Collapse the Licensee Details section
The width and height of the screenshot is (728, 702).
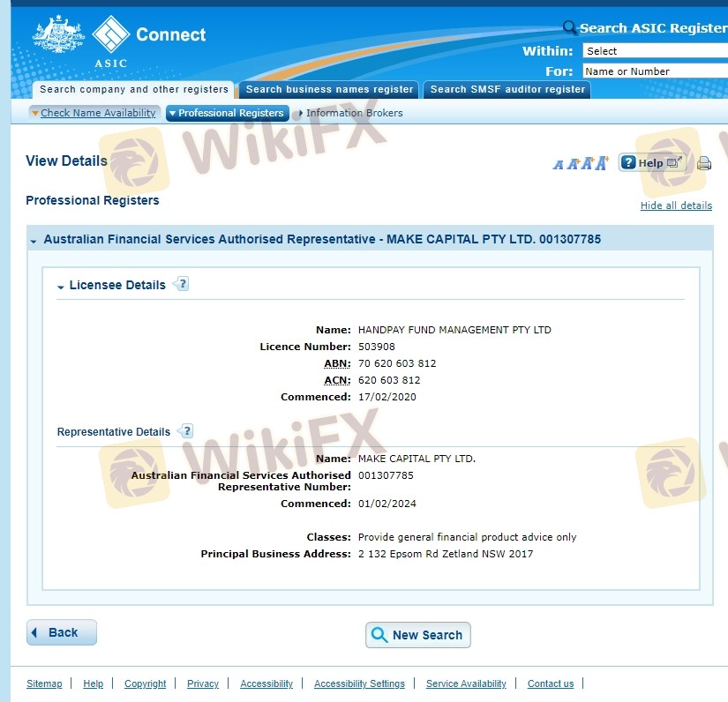coord(61,286)
